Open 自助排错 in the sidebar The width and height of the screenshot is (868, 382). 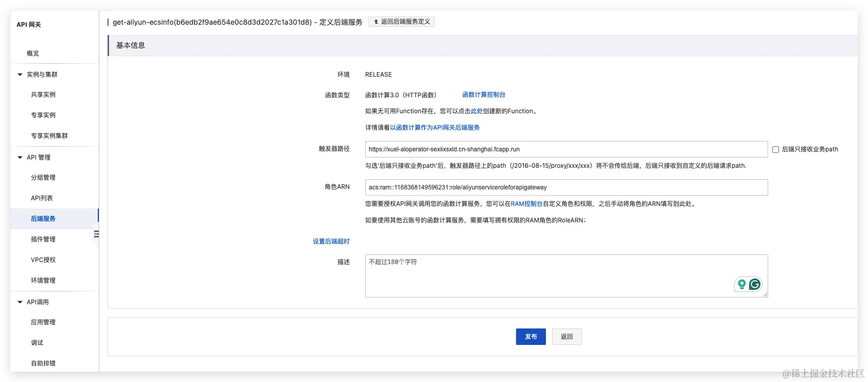coord(43,363)
